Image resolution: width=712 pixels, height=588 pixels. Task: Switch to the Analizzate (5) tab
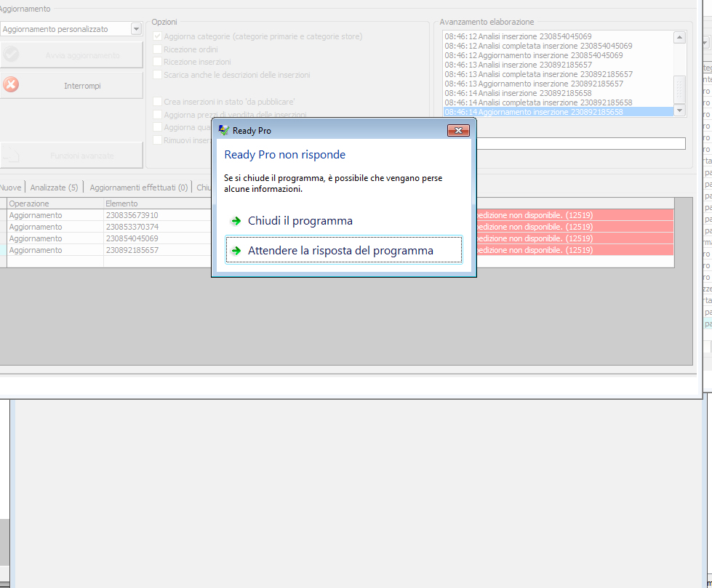coord(54,188)
